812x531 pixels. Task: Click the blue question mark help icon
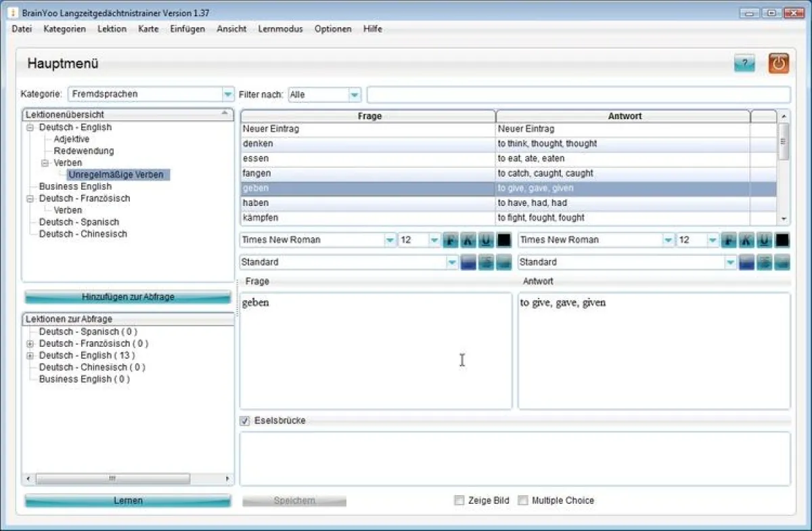pos(744,64)
